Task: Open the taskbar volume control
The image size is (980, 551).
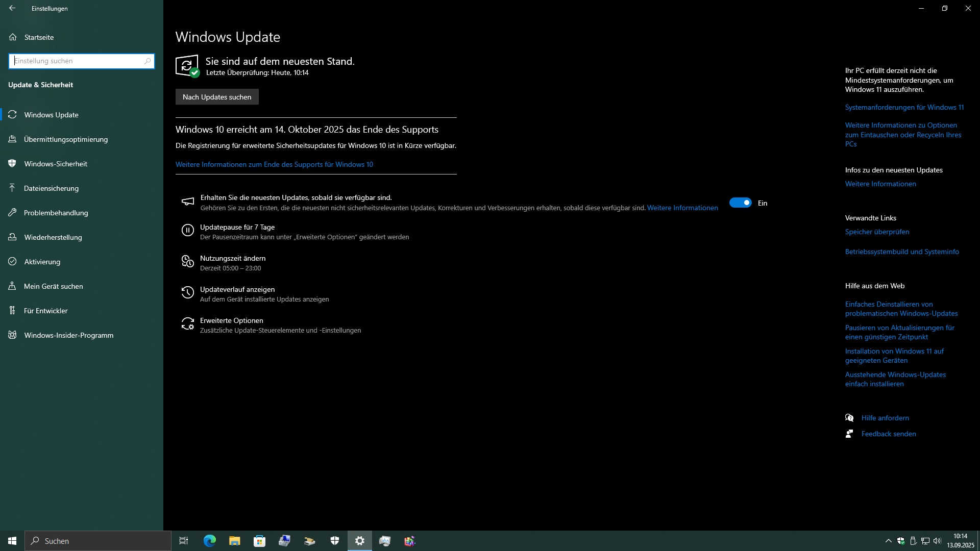Action: [937, 541]
